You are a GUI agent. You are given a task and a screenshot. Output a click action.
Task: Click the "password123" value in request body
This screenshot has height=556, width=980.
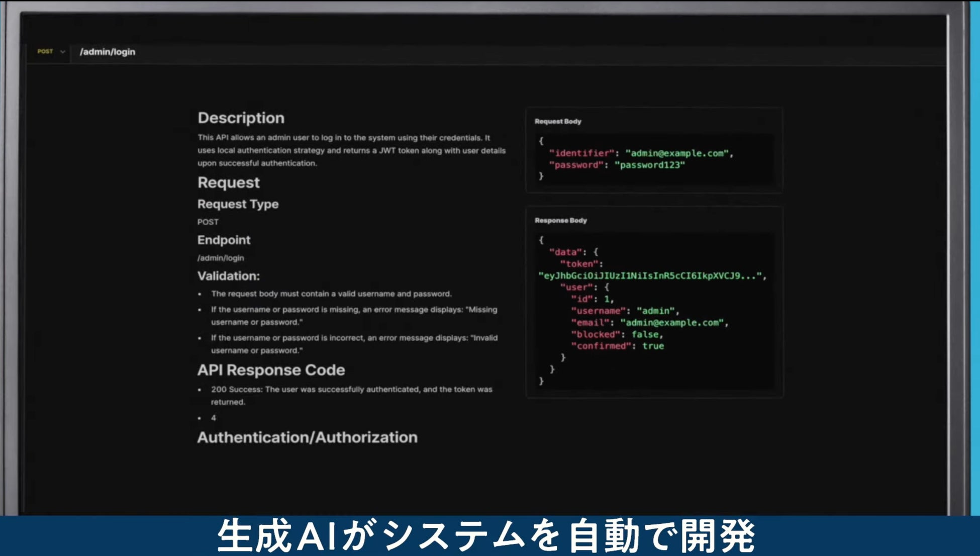coord(649,165)
